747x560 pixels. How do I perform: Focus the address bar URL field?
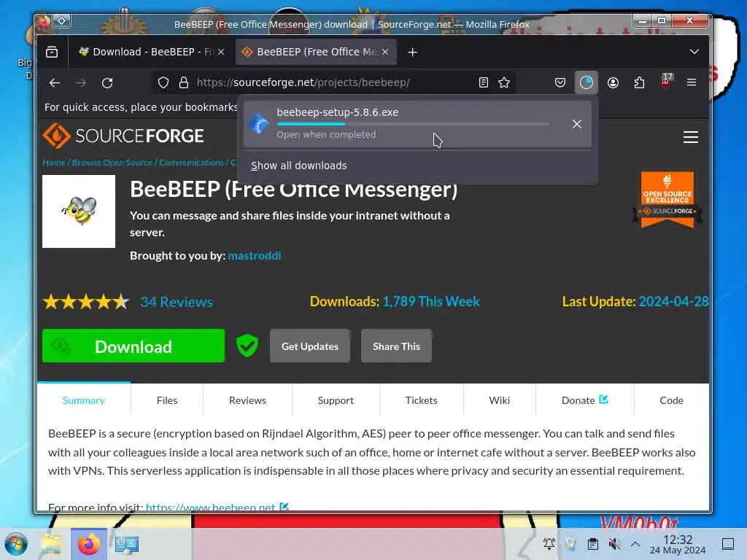click(x=333, y=83)
